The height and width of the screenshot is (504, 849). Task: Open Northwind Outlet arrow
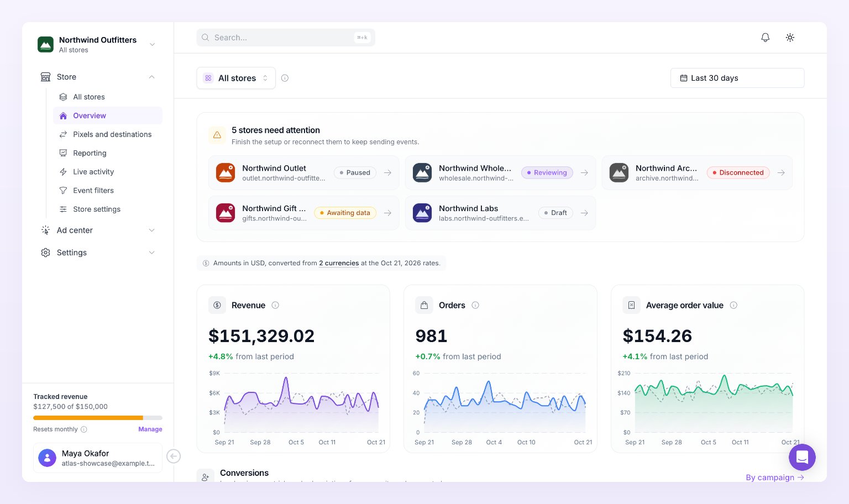point(388,172)
